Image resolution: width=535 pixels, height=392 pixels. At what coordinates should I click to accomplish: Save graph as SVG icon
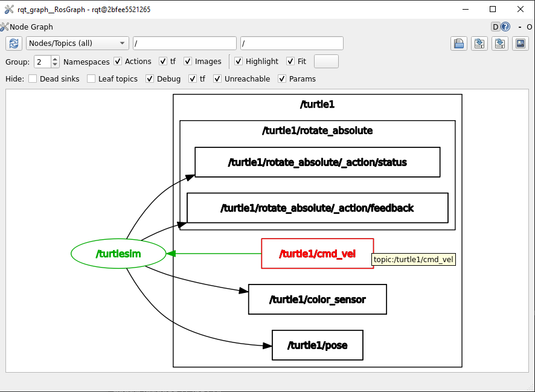[x=500, y=43]
